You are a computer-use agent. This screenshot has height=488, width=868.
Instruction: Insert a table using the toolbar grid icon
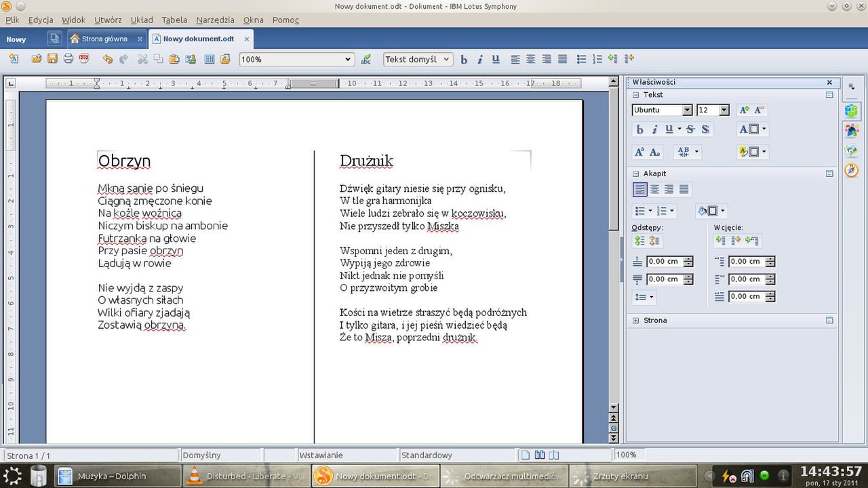[x=210, y=59]
